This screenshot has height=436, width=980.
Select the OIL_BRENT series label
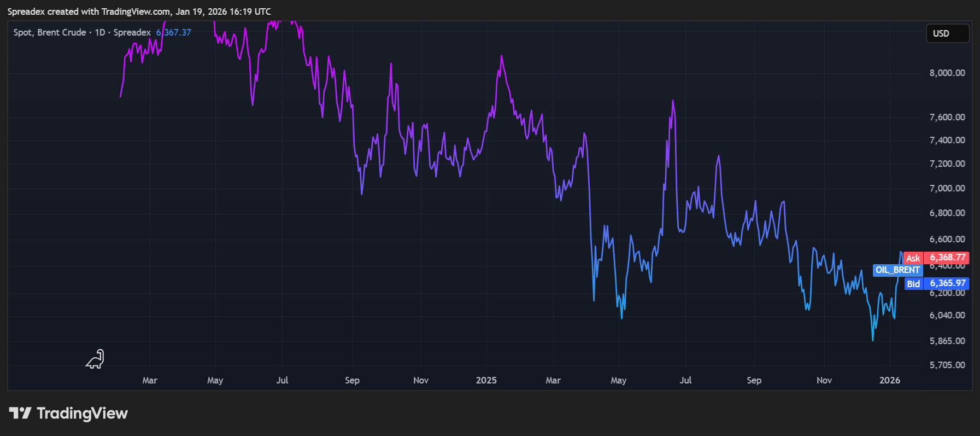pos(897,270)
